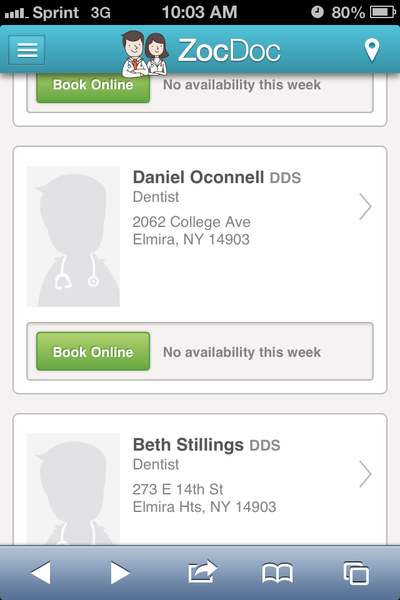Viewport: 400px width, 600px height.
Task: Open Beth Stillings DDS name link
Action: 206,445
